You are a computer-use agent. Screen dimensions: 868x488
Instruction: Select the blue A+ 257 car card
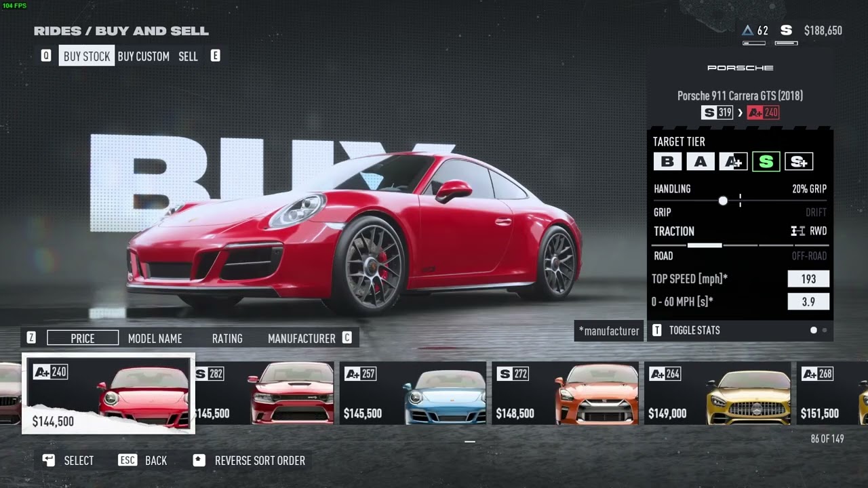point(413,393)
